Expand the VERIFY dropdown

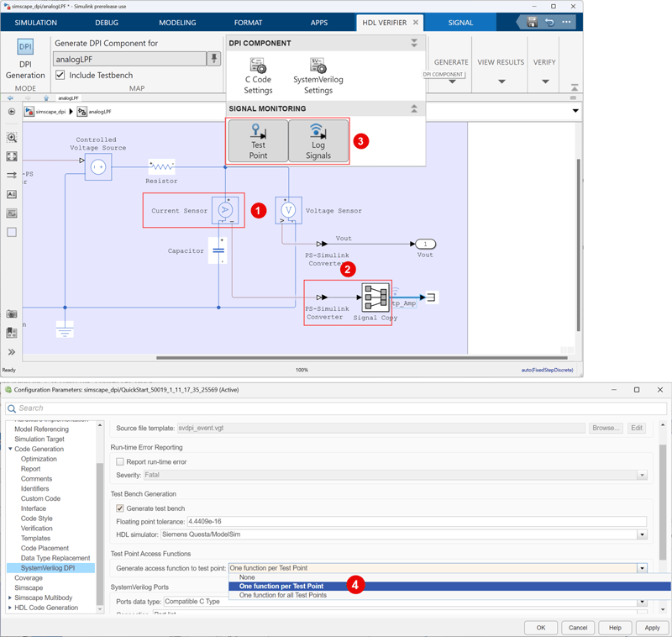point(545,81)
